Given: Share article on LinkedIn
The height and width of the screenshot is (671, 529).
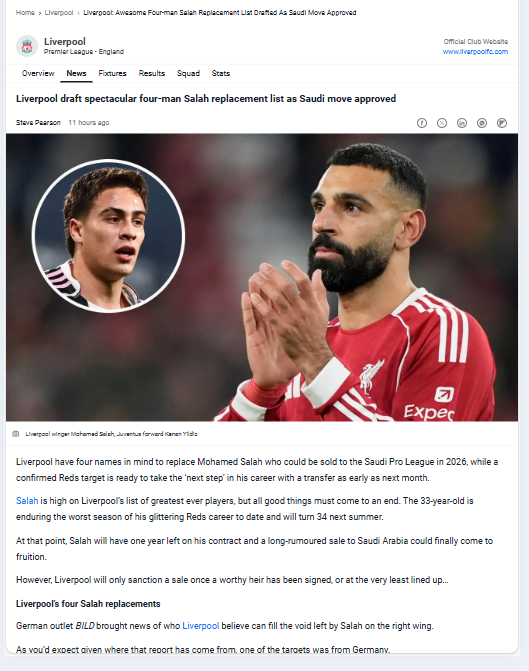Looking at the screenshot, I should point(462,123).
